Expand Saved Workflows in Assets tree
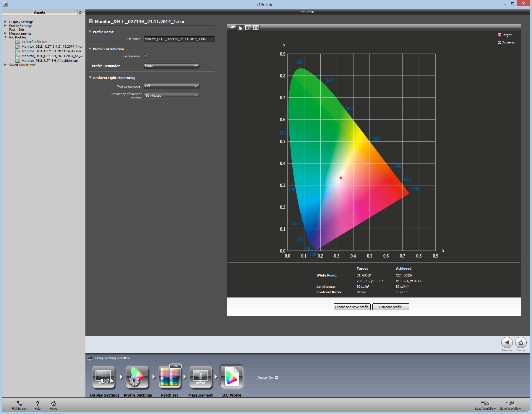The height and width of the screenshot is (414, 532). (x=5, y=64)
